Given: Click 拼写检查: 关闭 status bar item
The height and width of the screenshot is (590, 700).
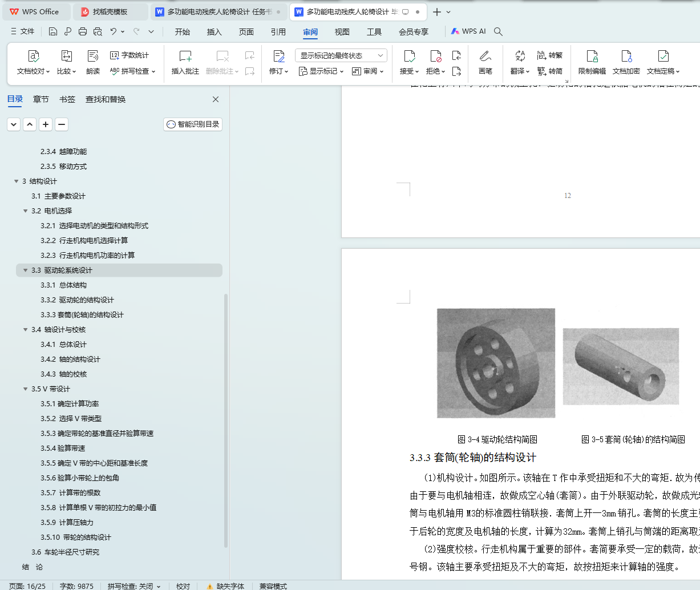Looking at the screenshot, I should [134, 586].
